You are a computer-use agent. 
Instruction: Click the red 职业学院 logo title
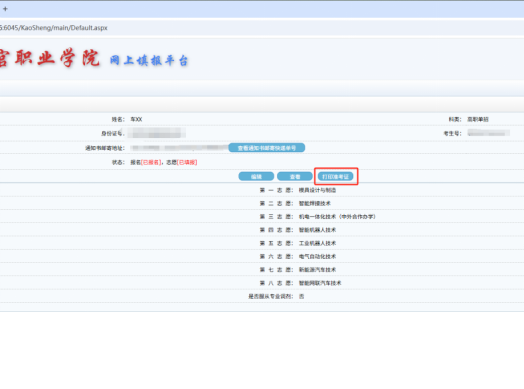coord(49,58)
